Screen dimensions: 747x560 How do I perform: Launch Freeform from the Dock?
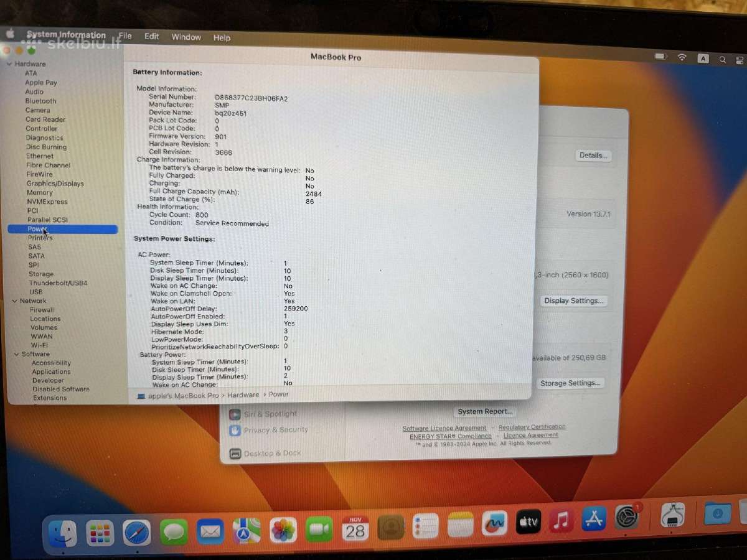click(x=494, y=523)
